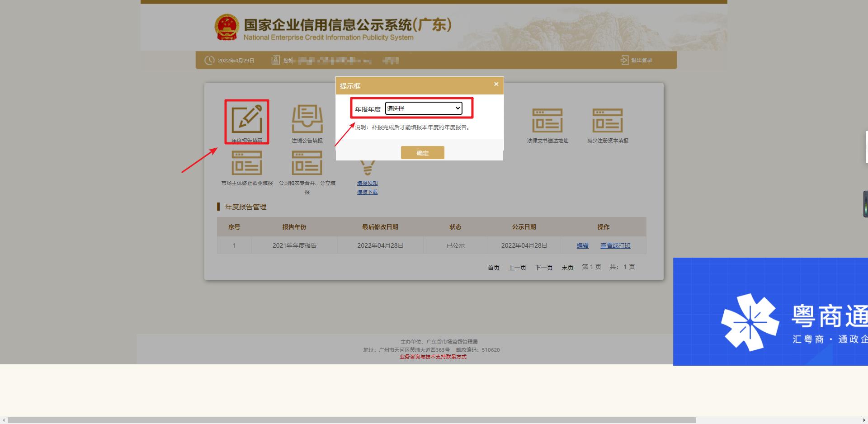Close the 提示框 dialog with the X
This screenshot has width=868, height=424.
click(x=496, y=84)
